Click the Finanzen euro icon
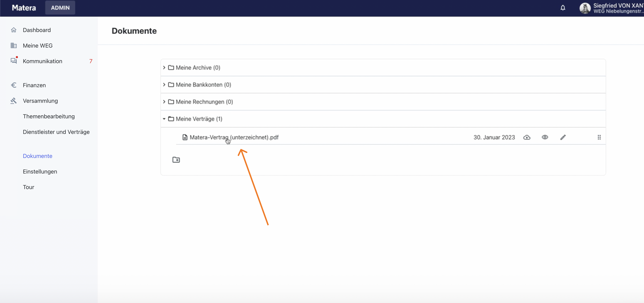This screenshot has width=644, height=303. 14,85
